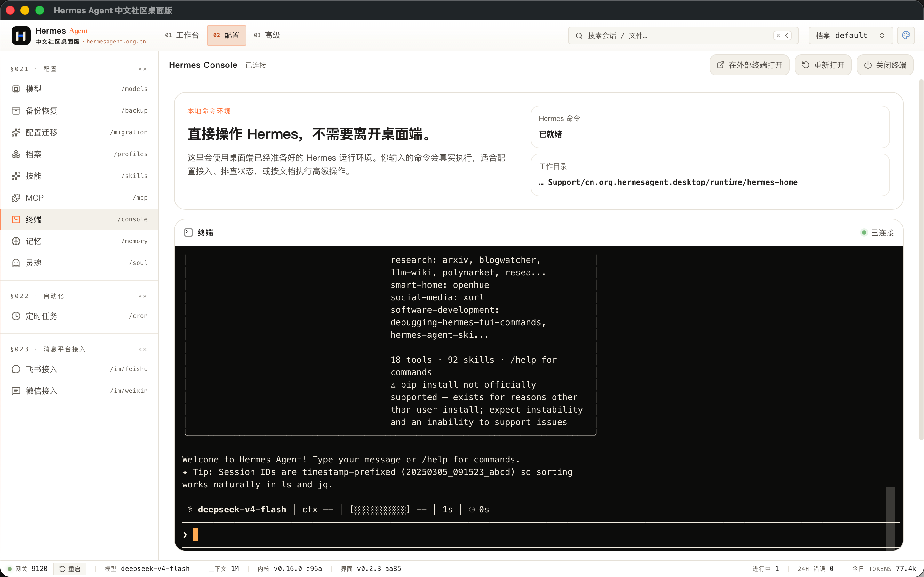This screenshot has height=577, width=924.
Task: Click the close terminal power icon
Action: click(868, 65)
